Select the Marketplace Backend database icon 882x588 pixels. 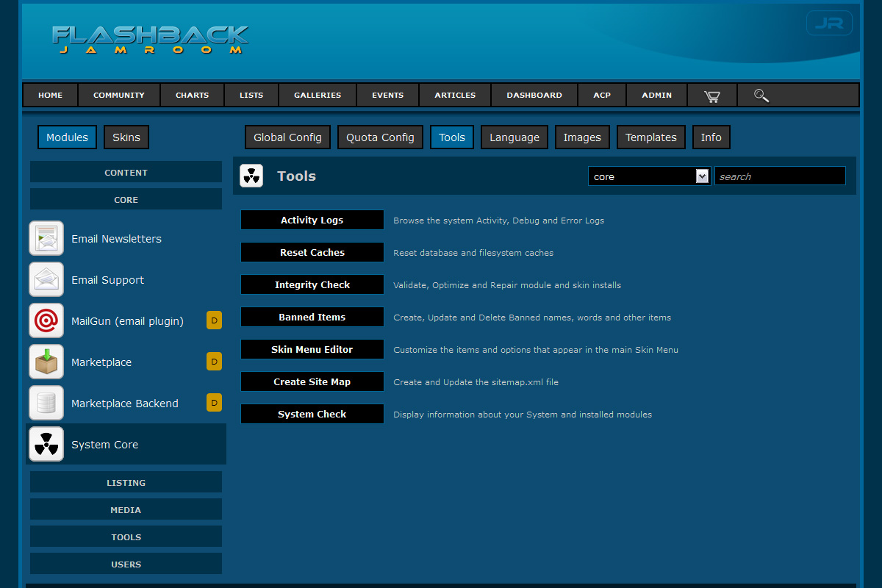46,404
